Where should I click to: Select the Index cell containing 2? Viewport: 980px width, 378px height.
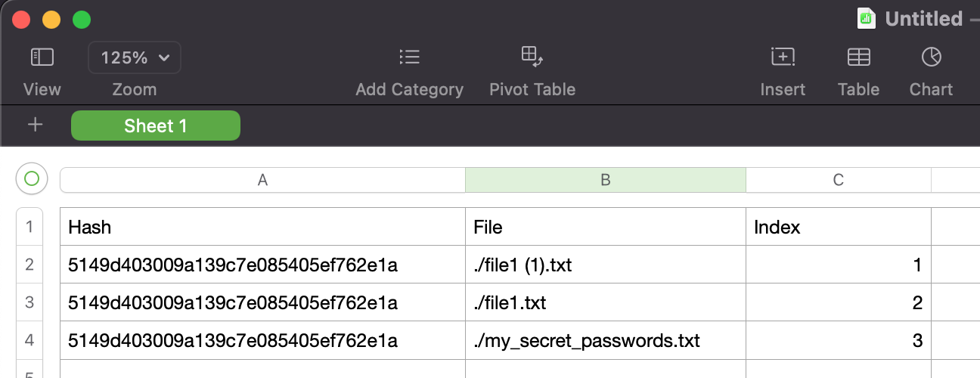click(838, 303)
